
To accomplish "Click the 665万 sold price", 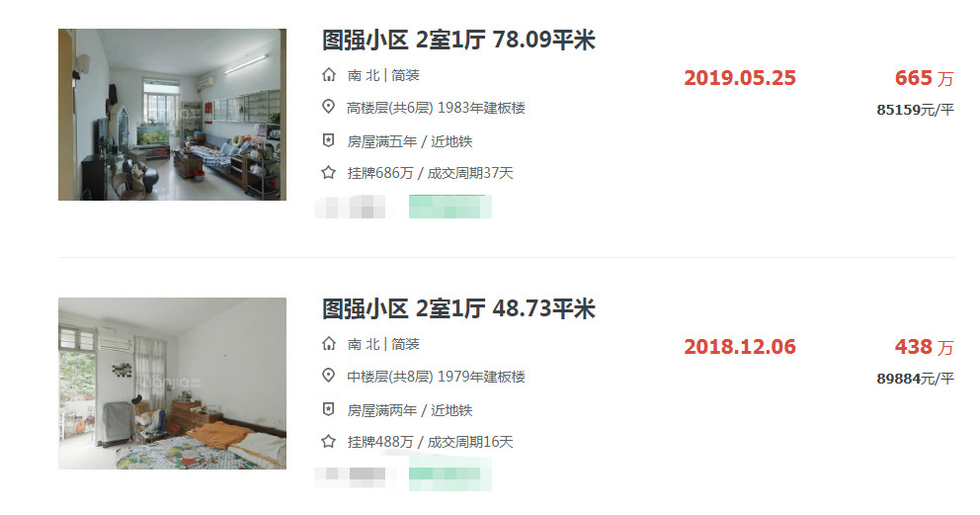I will pos(925,78).
